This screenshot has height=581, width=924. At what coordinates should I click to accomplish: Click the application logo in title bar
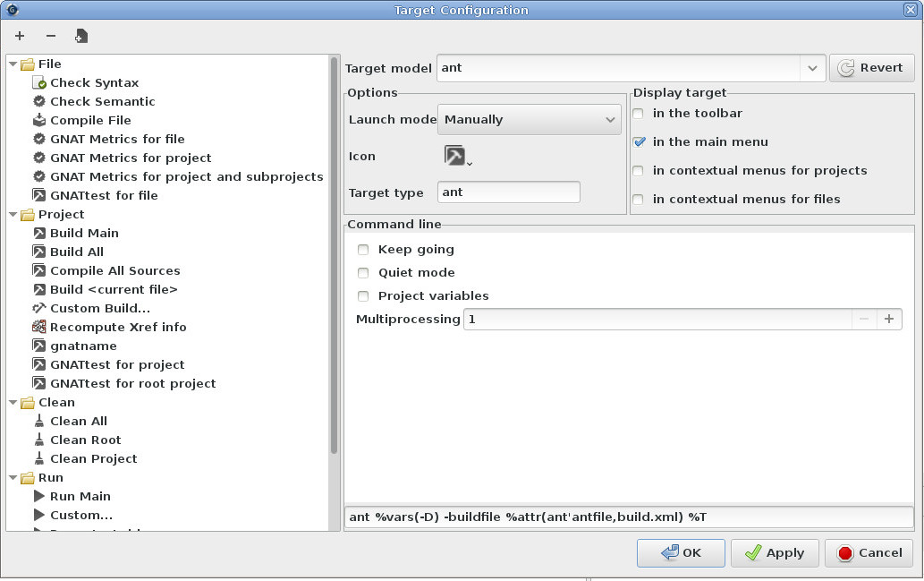12,10
